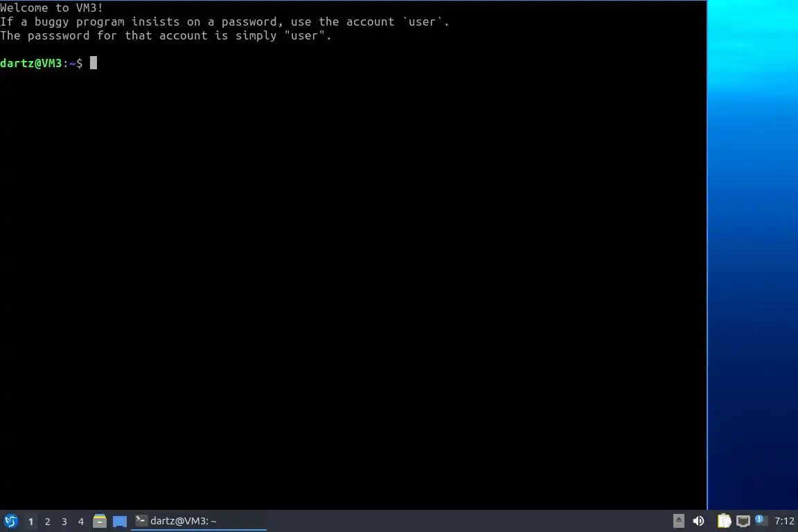Select the dartz@VM3 terminal taskbar button
This screenshot has width=798, height=532.
199,521
